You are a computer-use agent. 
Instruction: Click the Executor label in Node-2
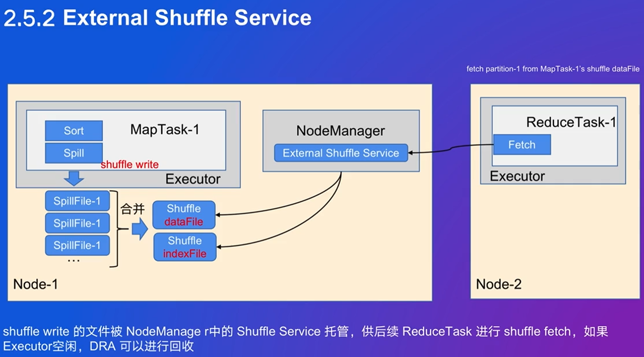click(517, 176)
